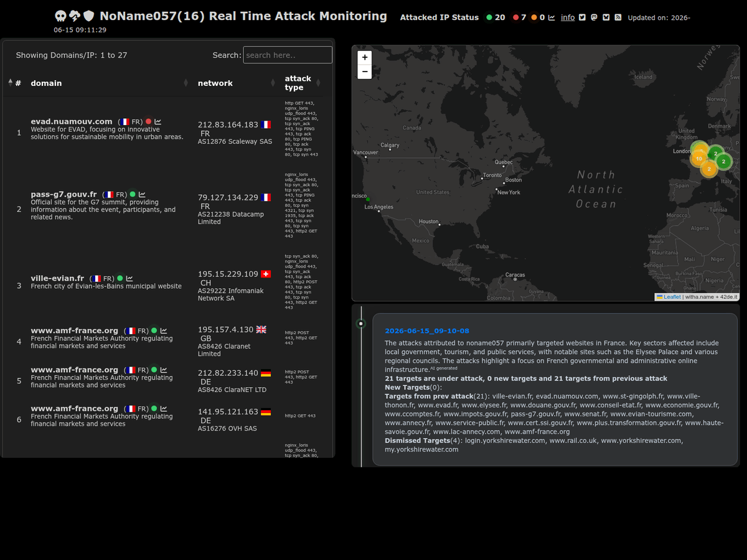Image resolution: width=747 pixels, height=560 pixels.
Task: Click the orange status dot in the header
Action: (534, 17)
